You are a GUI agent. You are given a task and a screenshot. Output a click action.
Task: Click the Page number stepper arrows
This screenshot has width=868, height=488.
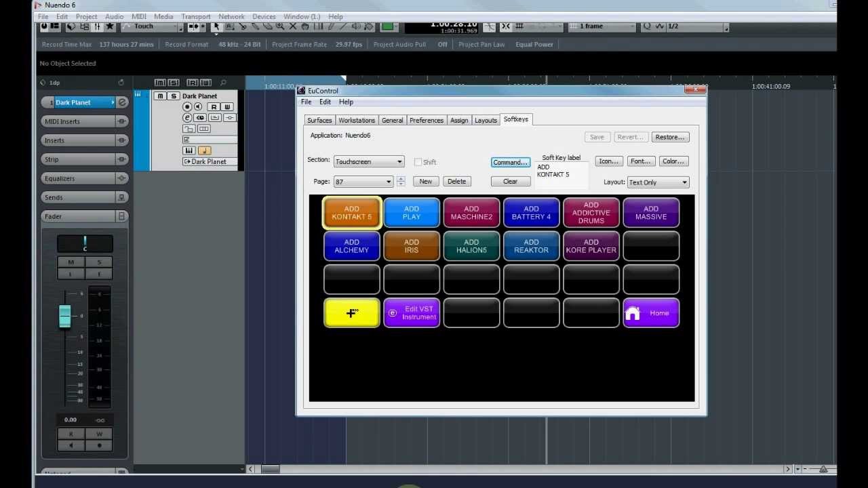[x=401, y=182]
